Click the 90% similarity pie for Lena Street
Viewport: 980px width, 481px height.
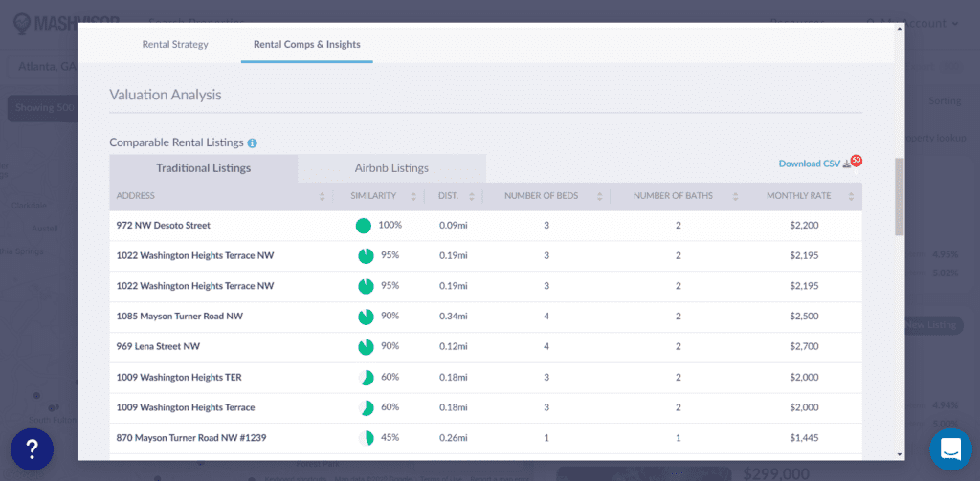click(x=366, y=347)
